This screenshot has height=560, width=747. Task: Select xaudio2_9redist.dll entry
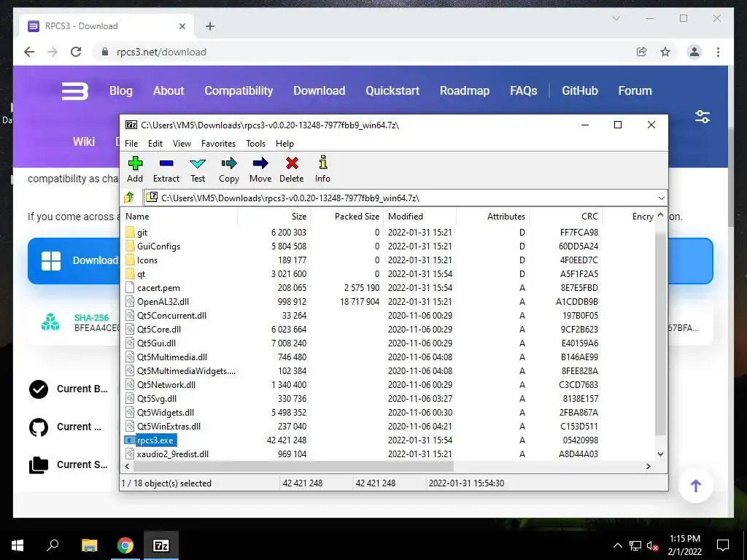click(167, 454)
